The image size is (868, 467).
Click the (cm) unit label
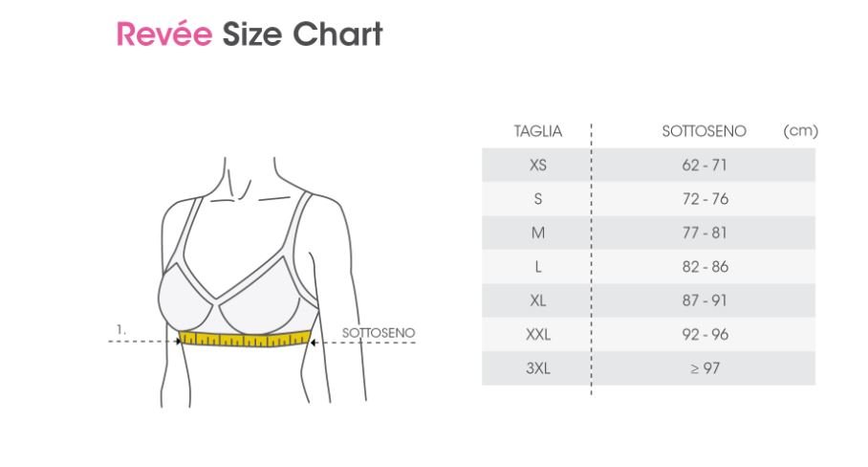(800, 131)
